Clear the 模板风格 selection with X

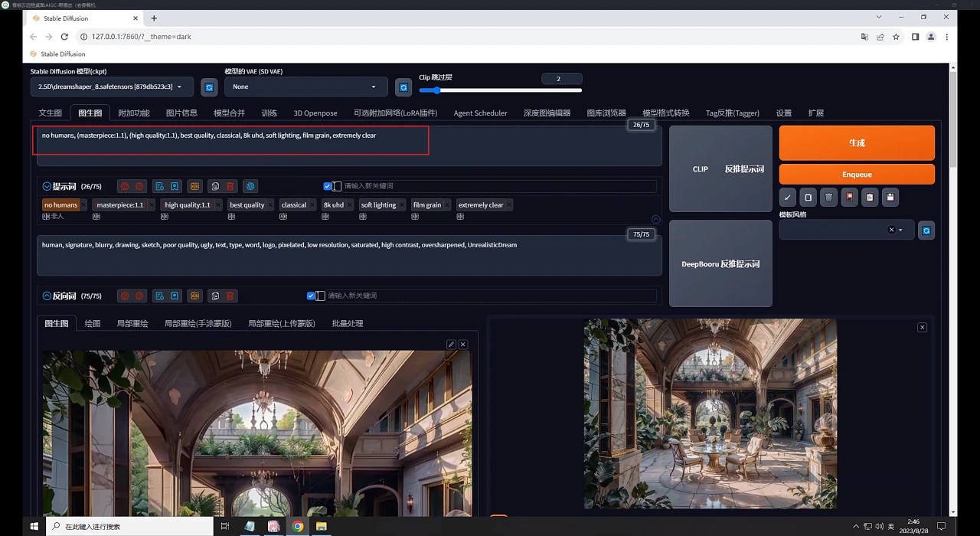click(x=891, y=230)
